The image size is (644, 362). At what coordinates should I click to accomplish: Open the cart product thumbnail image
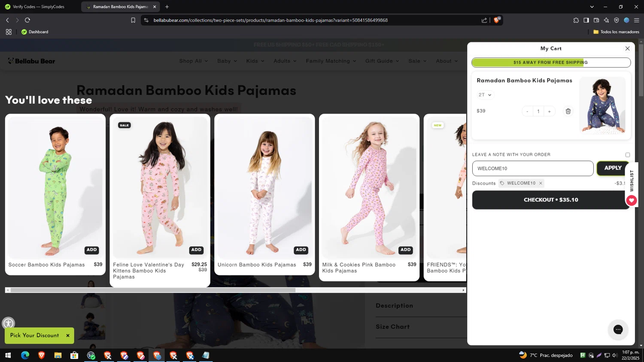tap(602, 105)
